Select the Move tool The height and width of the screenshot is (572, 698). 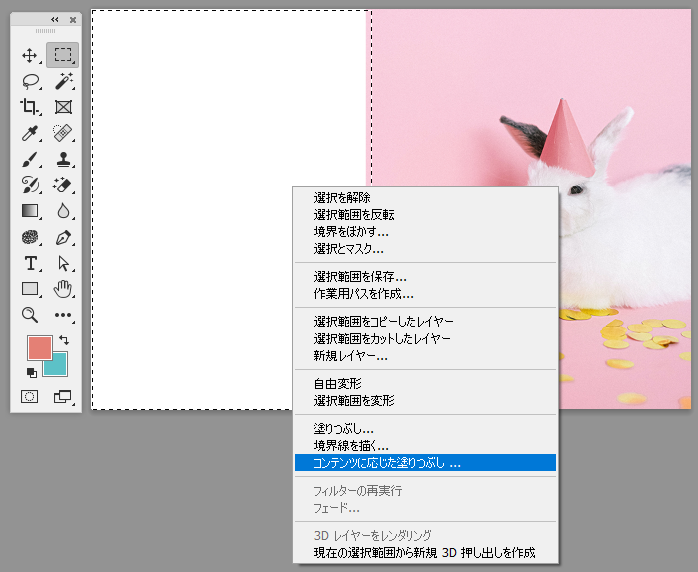click(x=30, y=55)
